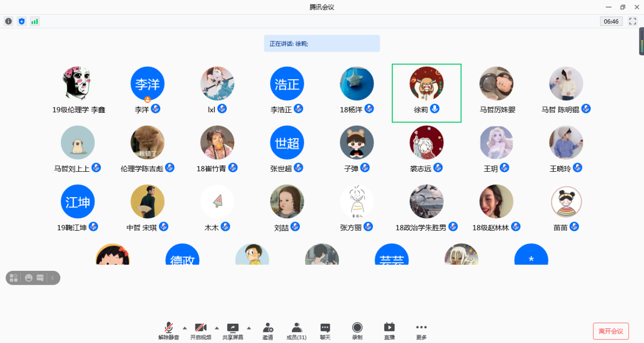Open the 邀请 invite participants icon
The width and height of the screenshot is (644, 343).
267,331
